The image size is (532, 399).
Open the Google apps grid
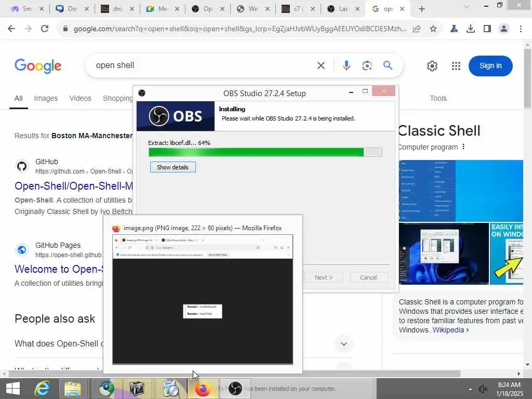[456, 66]
